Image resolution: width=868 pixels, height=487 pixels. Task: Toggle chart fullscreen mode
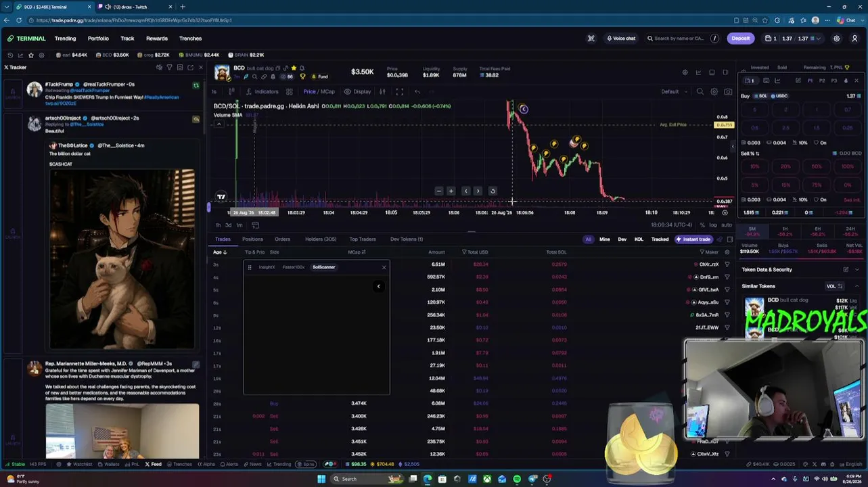tap(400, 91)
